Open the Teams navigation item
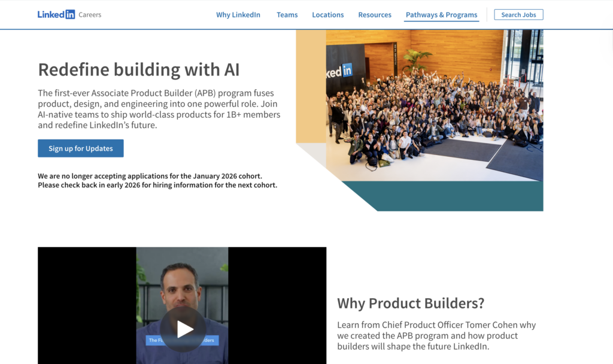 coord(287,15)
